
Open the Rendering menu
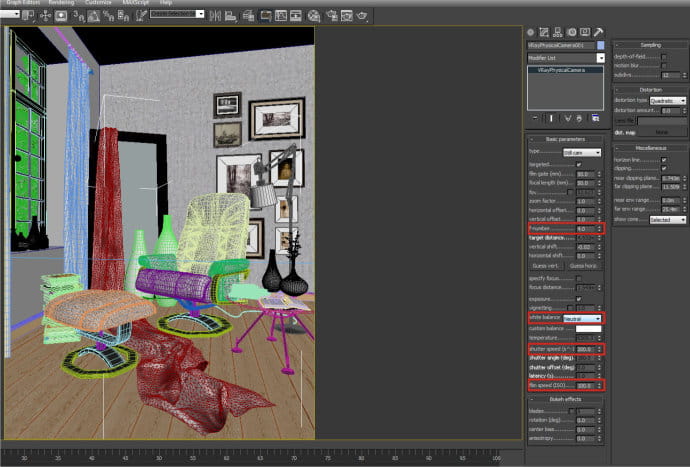tap(61, 2)
